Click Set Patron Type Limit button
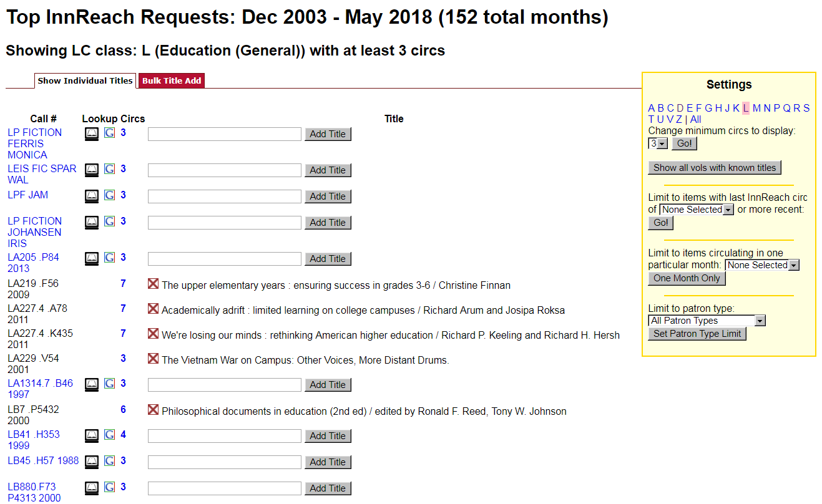The image size is (822, 504). pyautogui.click(x=697, y=334)
